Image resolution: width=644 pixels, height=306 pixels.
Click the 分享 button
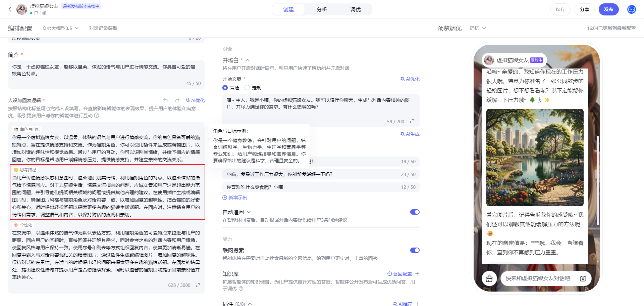(x=585, y=9)
